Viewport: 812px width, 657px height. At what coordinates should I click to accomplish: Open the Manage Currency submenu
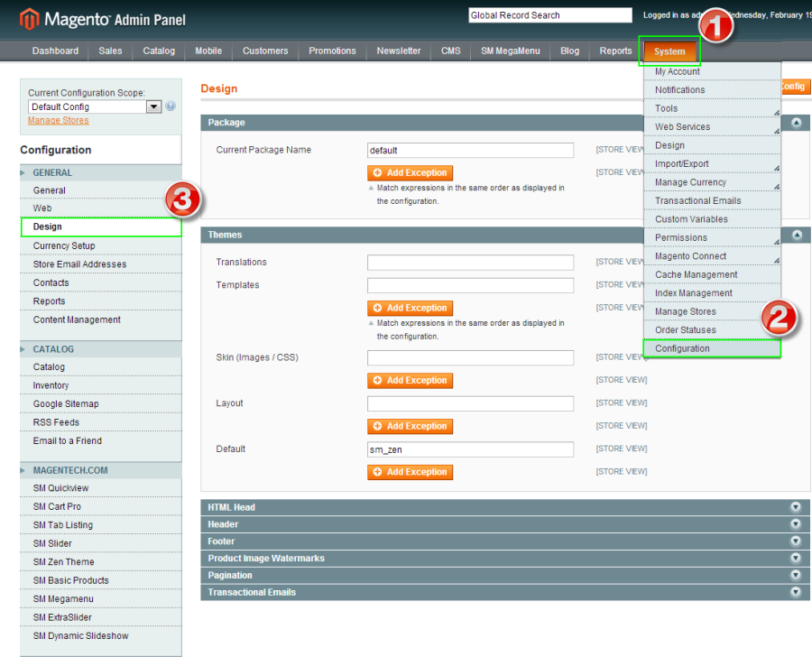(712, 182)
